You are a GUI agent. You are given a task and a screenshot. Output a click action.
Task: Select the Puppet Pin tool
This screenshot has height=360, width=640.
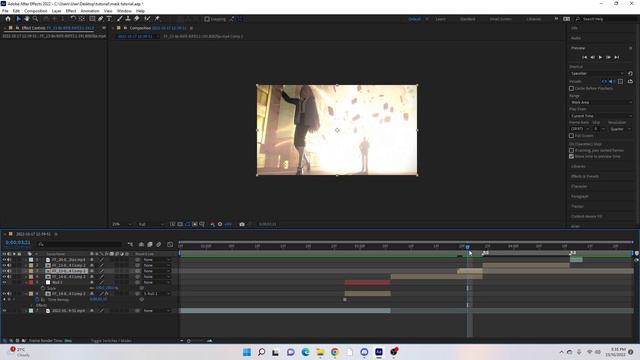point(157,19)
